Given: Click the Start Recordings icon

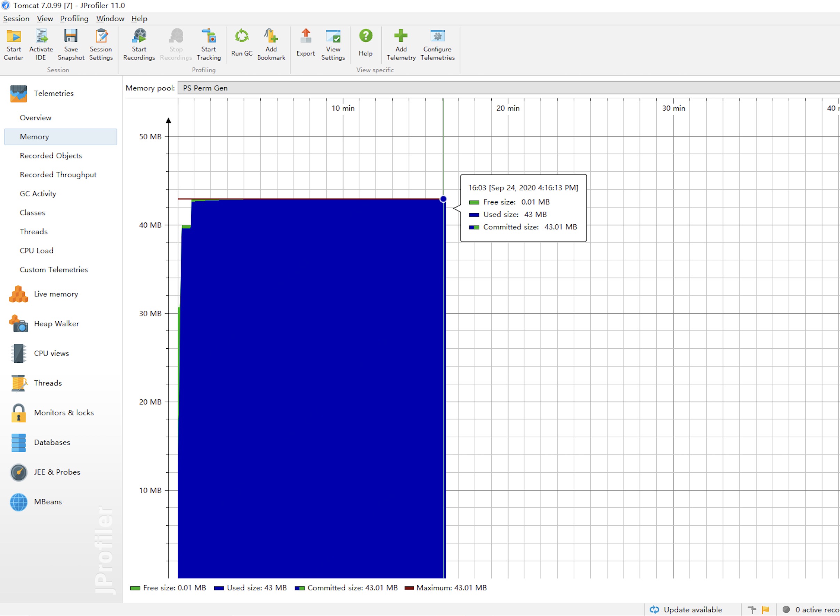Looking at the screenshot, I should pos(139,37).
